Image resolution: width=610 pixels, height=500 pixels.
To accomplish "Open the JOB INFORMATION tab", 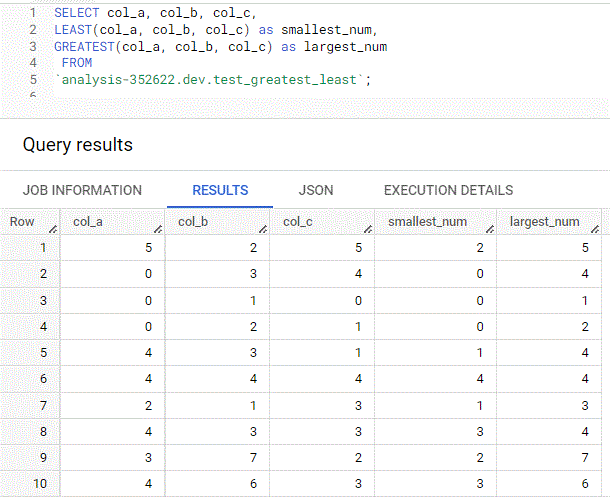I will tap(82, 190).
